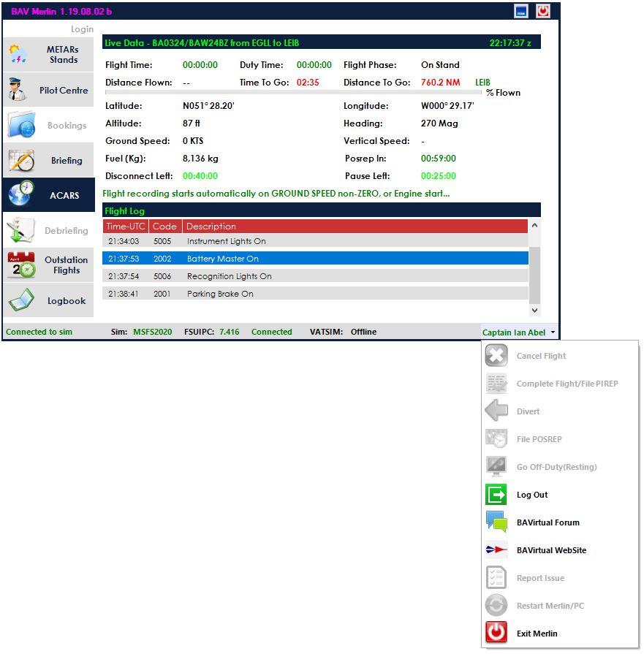Image resolution: width=644 pixels, height=654 pixels.
Task: Click the ACARS globe icon
Action: click(x=21, y=194)
